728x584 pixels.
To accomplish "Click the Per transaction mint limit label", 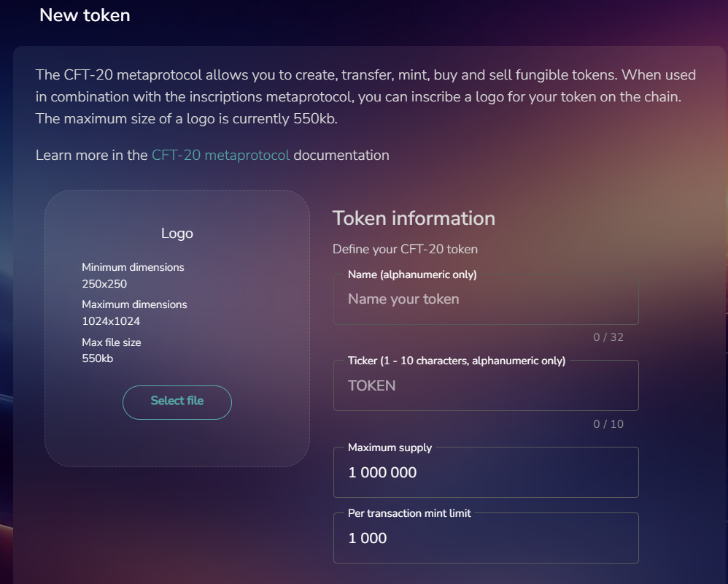I will (409, 513).
